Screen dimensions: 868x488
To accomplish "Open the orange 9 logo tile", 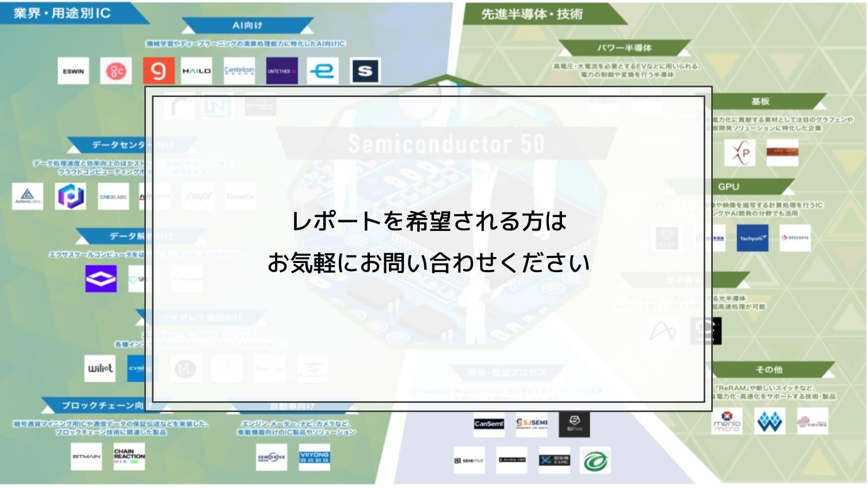I will 158,71.
